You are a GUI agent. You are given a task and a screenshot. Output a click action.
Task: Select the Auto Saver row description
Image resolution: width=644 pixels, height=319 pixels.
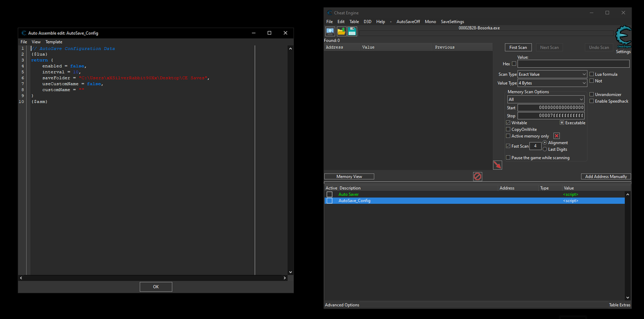click(x=349, y=194)
